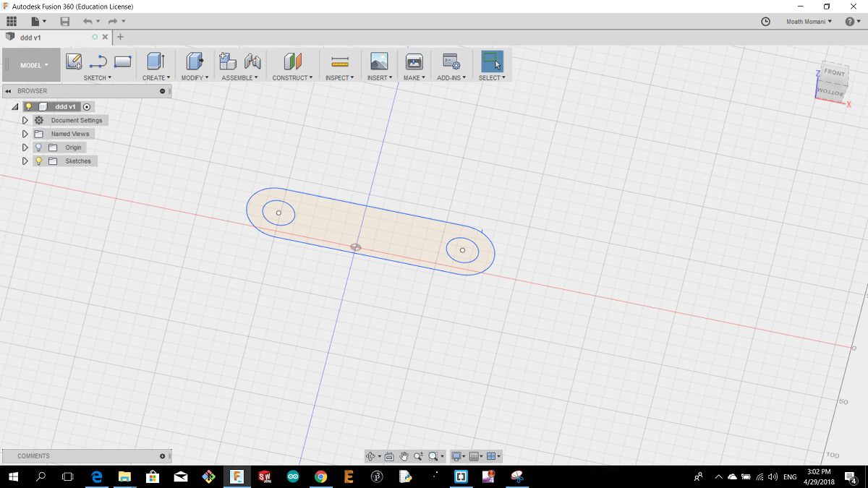Image resolution: width=868 pixels, height=488 pixels.
Task: Select the Pan hand tool
Action: pos(404,456)
